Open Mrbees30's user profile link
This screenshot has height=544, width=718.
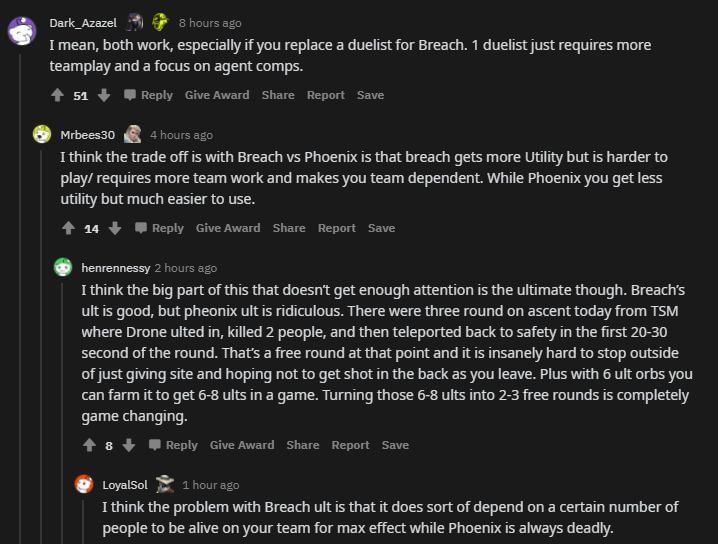87,135
